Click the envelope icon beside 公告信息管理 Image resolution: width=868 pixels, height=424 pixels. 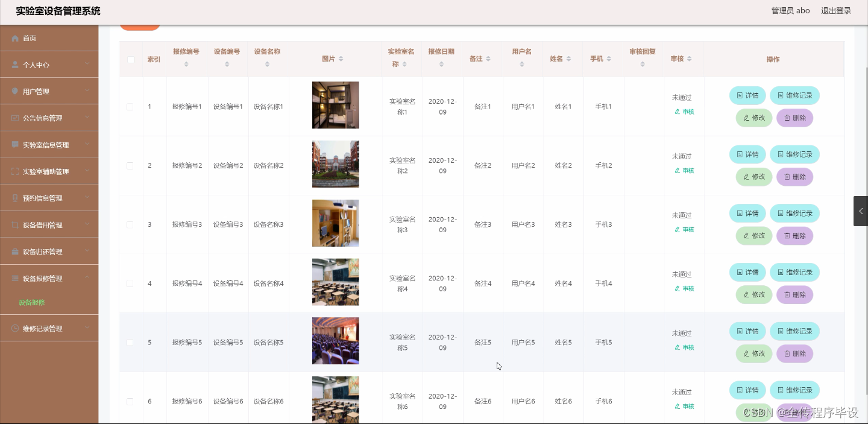point(15,118)
